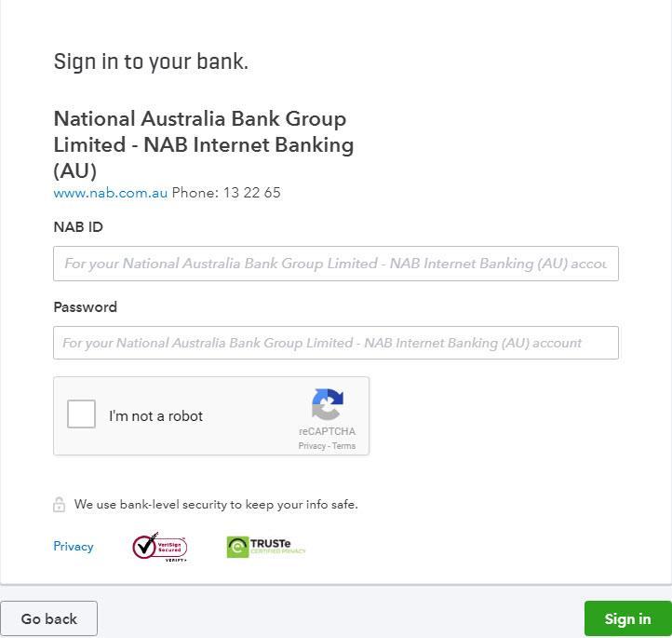Click the bank-level security notice text

(x=216, y=504)
